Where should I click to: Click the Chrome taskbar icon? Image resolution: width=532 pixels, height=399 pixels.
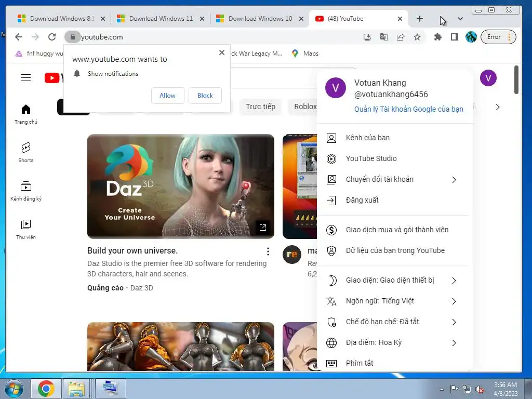46,389
